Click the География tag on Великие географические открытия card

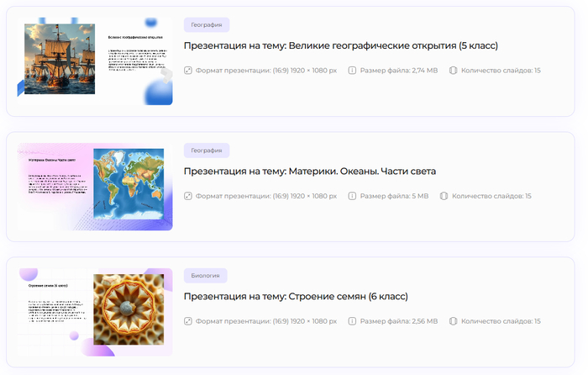pyautogui.click(x=207, y=24)
